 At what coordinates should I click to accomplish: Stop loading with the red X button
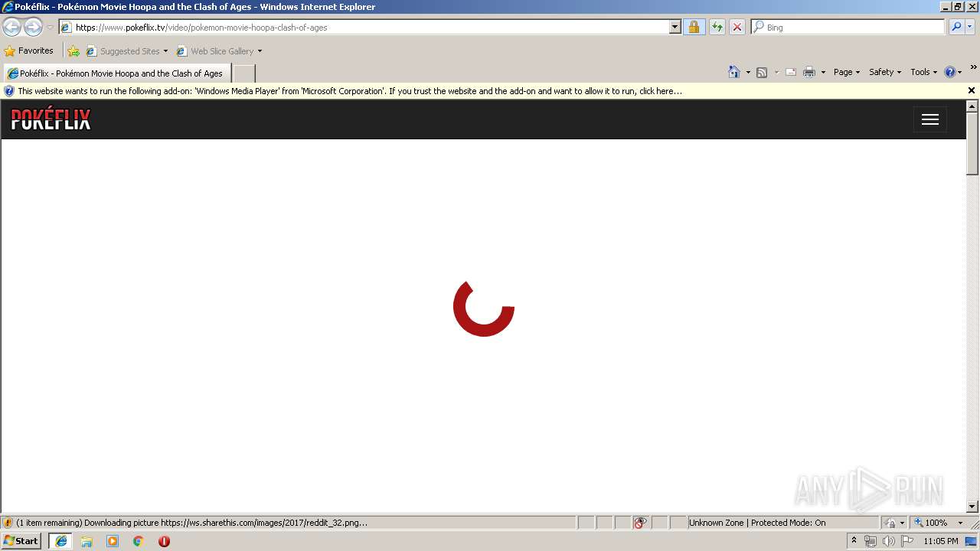click(x=737, y=28)
